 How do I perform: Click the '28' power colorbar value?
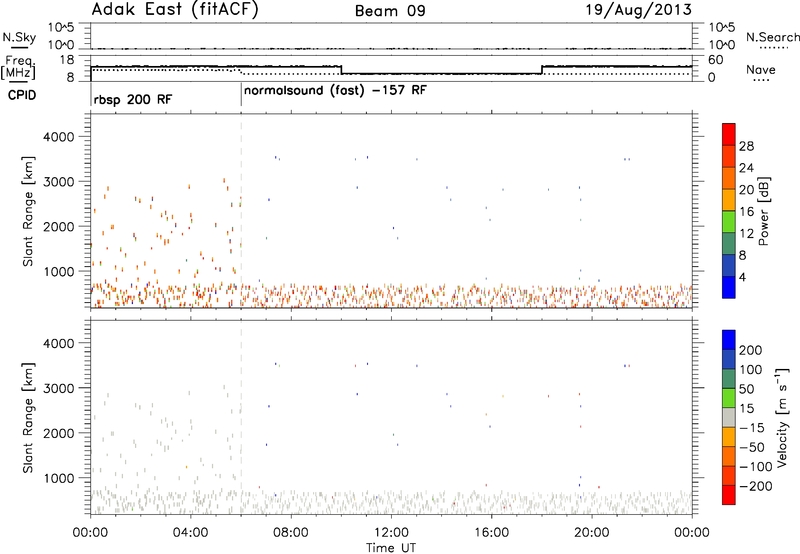[746, 146]
